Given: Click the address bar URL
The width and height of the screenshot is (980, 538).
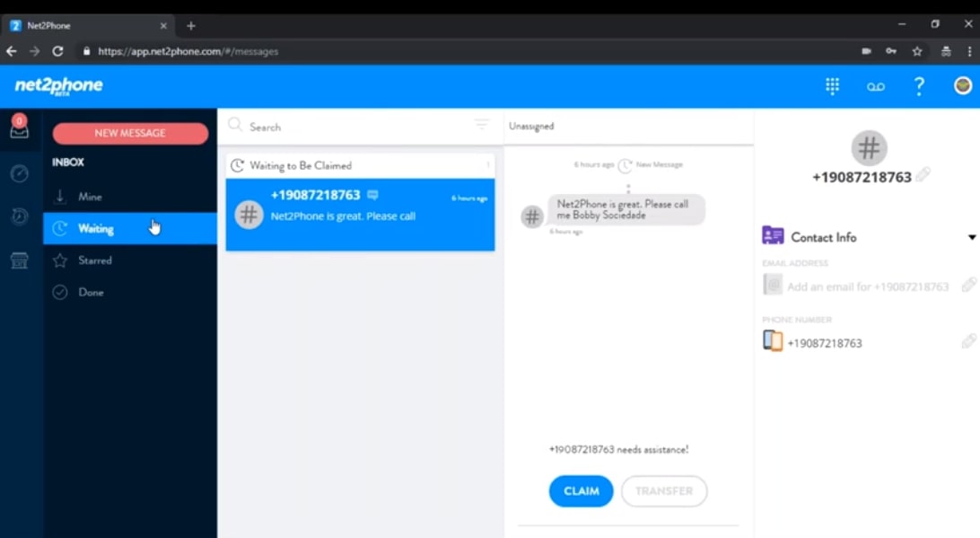Looking at the screenshot, I should coord(188,51).
